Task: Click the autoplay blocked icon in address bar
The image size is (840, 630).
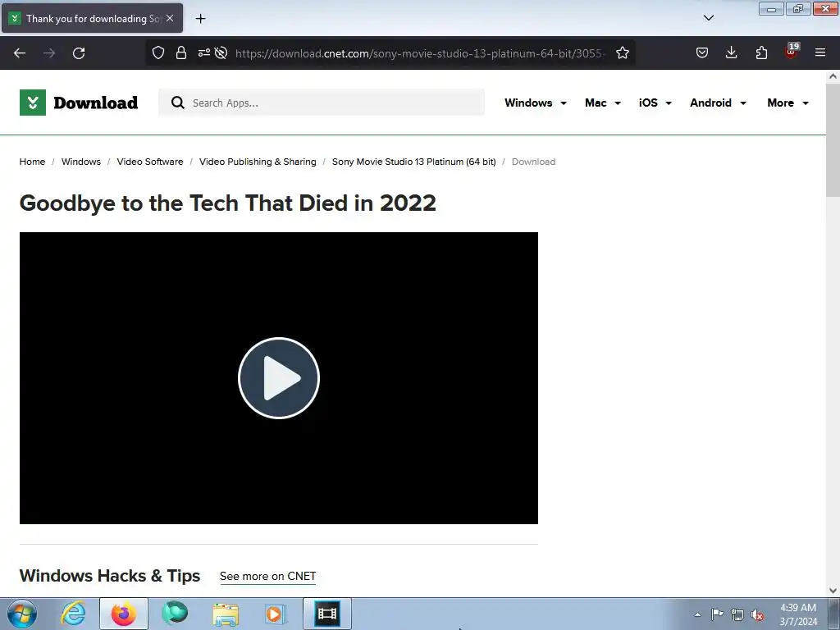Action: [x=221, y=52]
